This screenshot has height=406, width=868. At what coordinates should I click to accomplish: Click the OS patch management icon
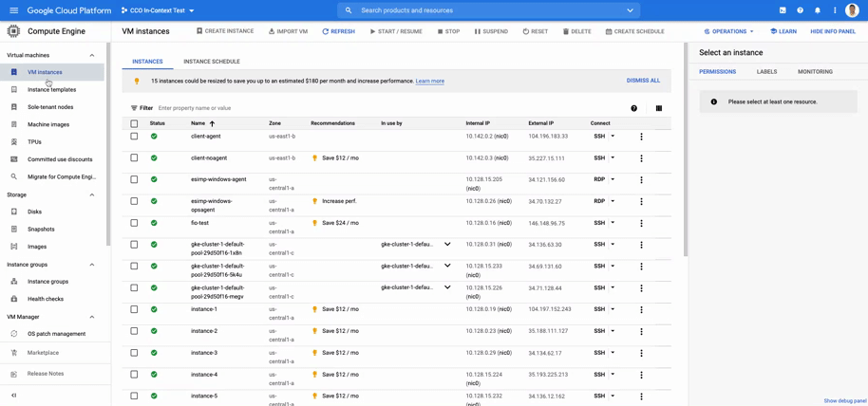pos(14,334)
